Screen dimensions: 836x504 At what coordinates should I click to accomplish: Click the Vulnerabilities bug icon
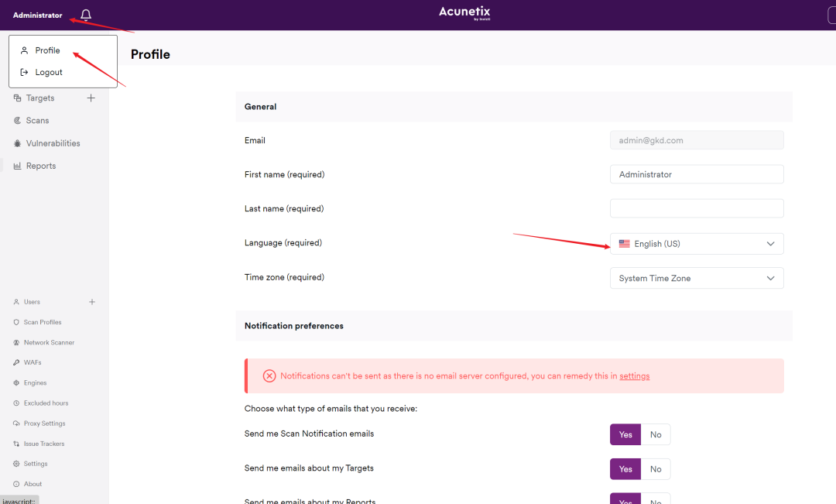18,143
